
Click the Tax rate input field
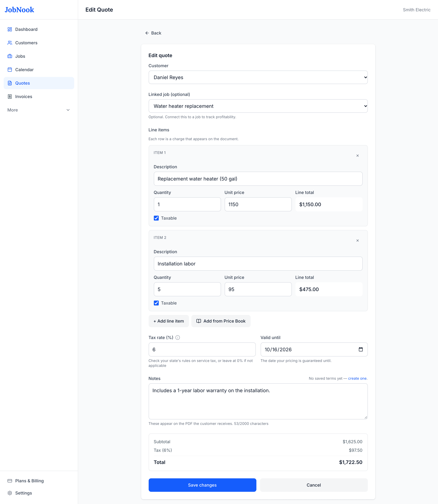click(202, 349)
